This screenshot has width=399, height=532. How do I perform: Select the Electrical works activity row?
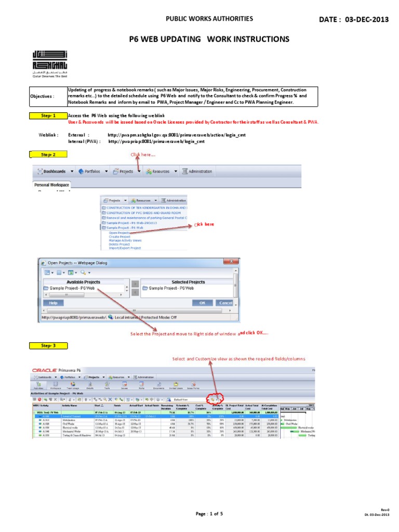click(157, 428)
